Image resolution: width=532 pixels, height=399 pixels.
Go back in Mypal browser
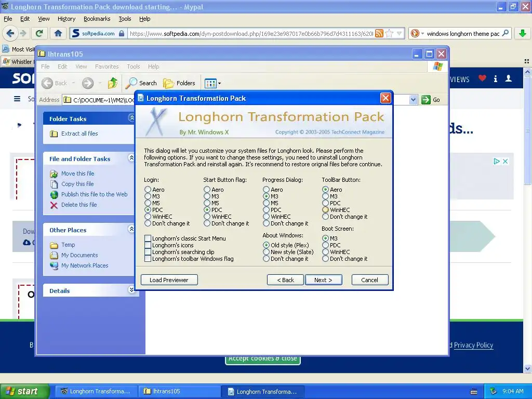[x=10, y=33]
